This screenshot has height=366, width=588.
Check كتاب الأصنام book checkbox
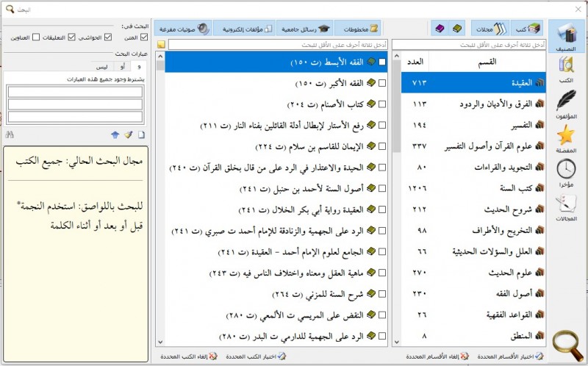(382, 104)
